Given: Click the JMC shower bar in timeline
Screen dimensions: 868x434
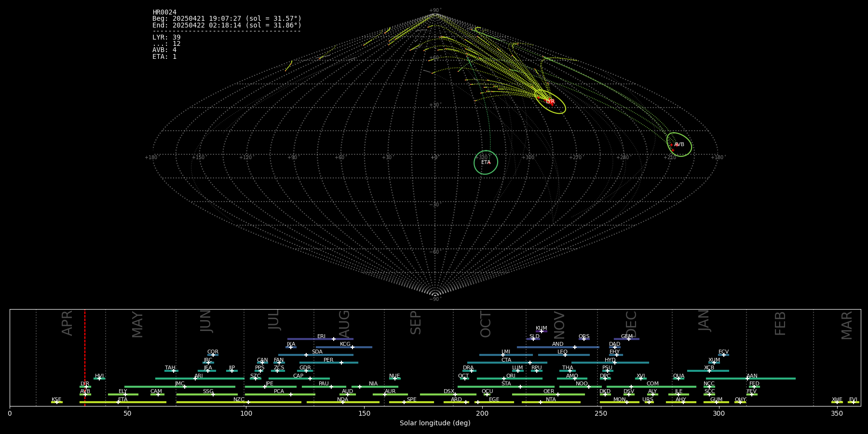Looking at the screenshot, I should 180,386.
